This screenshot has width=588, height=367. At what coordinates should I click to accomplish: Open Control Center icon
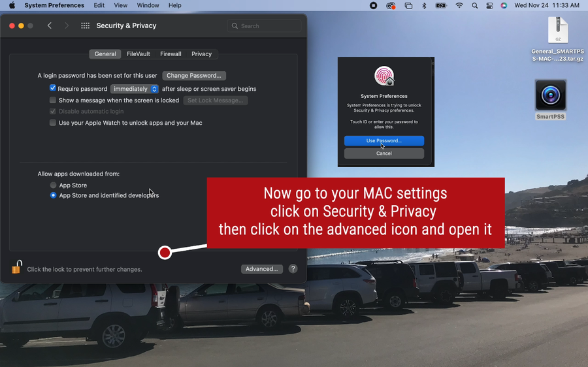tap(489, 5)
